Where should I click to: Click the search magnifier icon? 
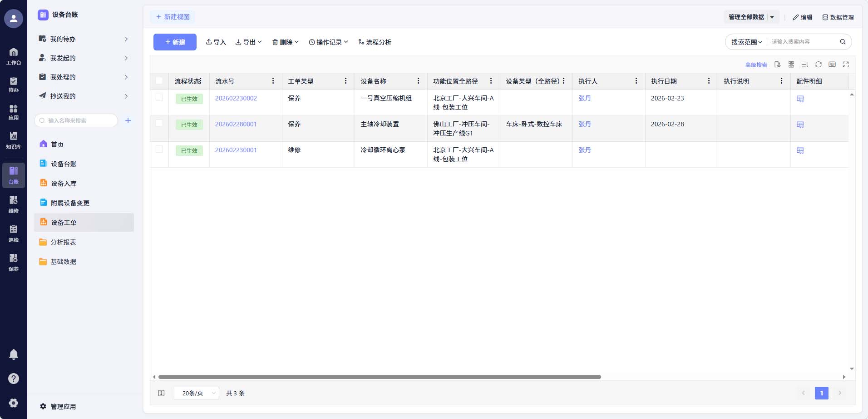(x=843, y=42)
